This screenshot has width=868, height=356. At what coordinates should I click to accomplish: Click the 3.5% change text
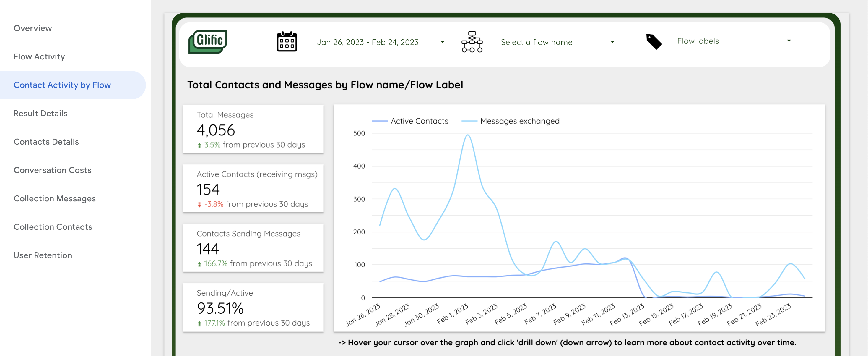212,145
